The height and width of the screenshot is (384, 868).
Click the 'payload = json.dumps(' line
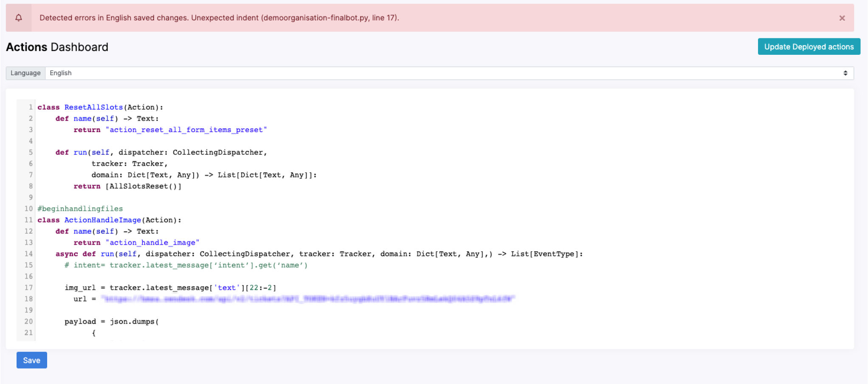coord(112,322)
